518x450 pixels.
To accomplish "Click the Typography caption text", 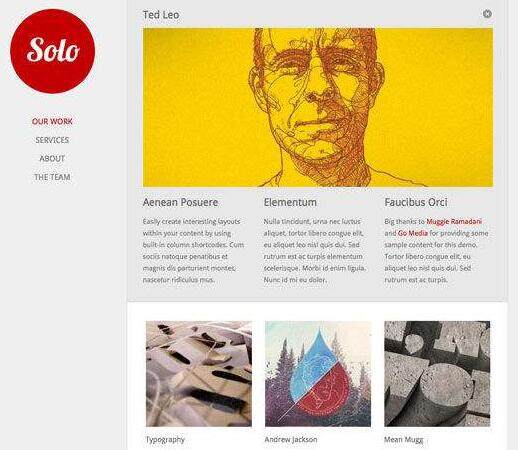I will click(x=165, y=440).
